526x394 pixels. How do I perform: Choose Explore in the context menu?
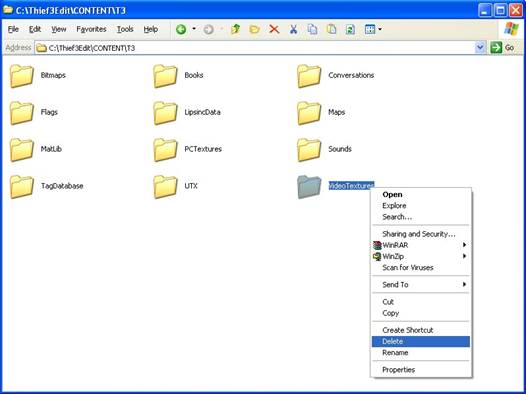[x=421, y=206]
